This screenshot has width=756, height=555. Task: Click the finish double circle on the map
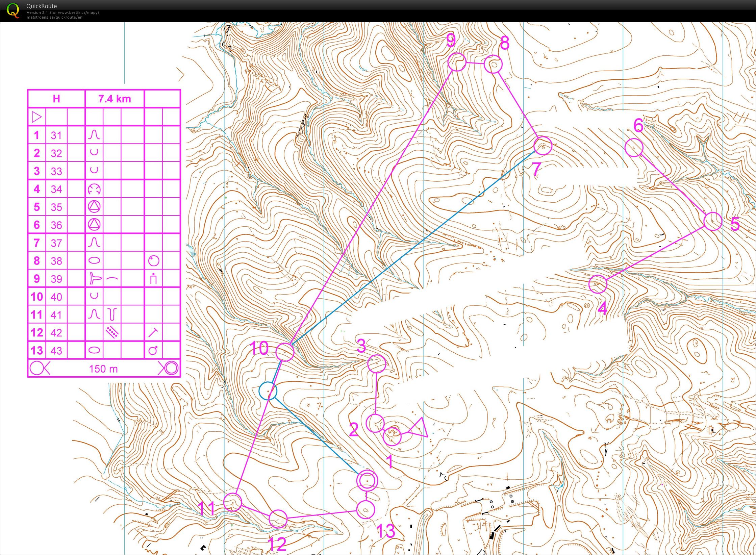pos(367,480)
